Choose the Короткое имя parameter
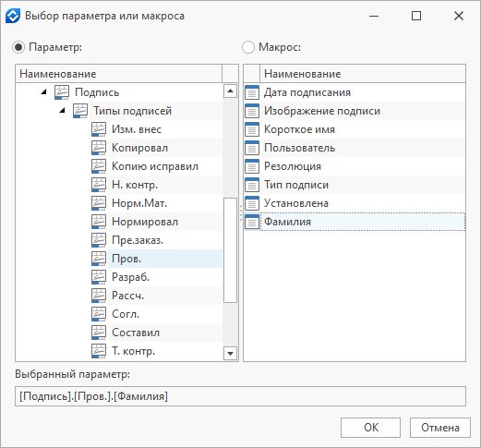 point(299,129)
